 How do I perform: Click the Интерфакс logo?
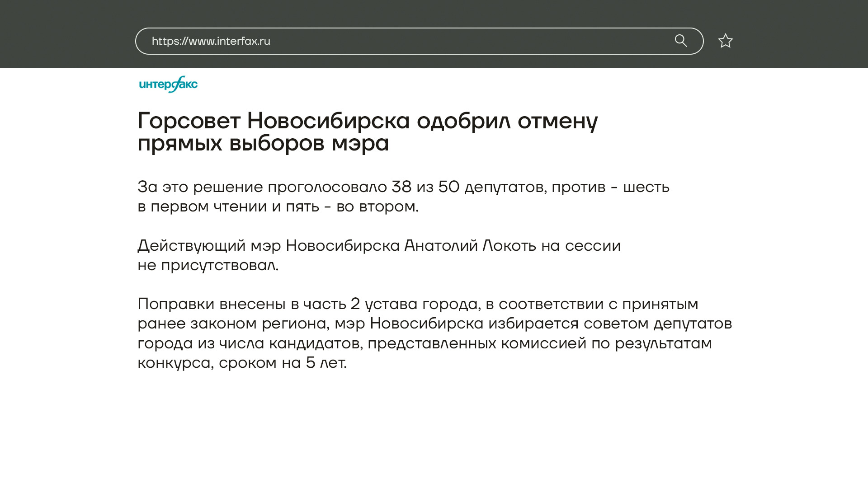click(x=168, y=84)
